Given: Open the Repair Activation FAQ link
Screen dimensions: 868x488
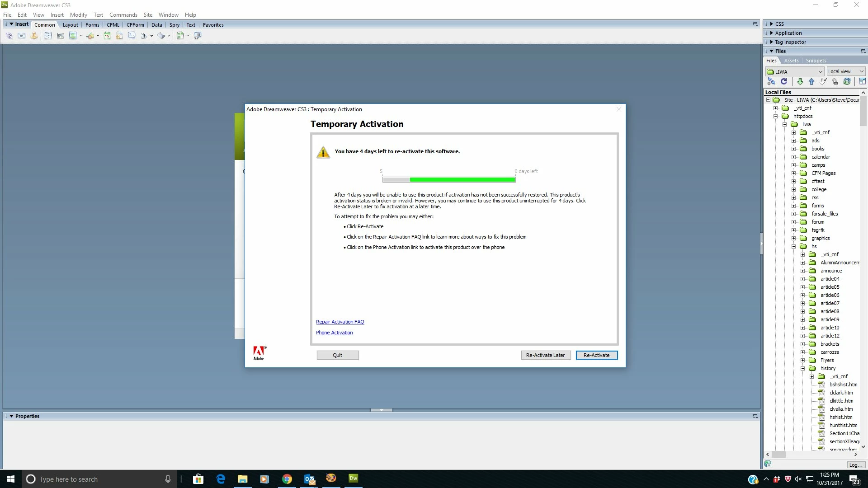Looking at the screenshot, I should point(340,322).
